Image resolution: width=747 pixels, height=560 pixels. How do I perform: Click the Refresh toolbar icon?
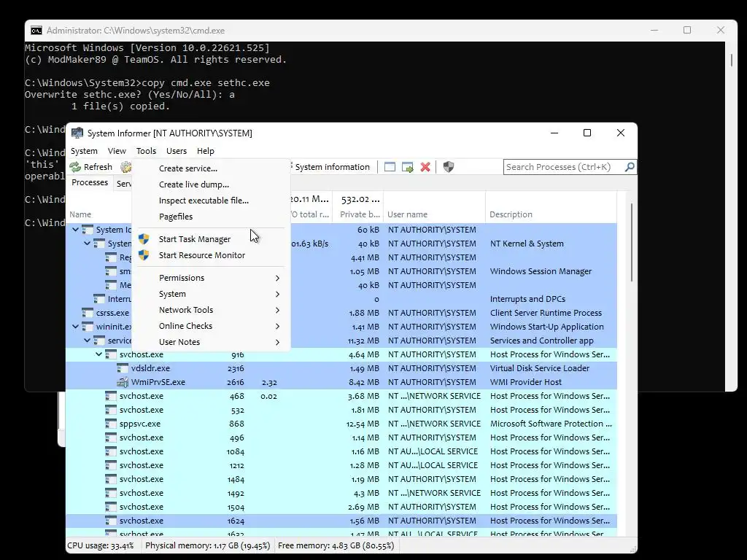click(75, 167)
